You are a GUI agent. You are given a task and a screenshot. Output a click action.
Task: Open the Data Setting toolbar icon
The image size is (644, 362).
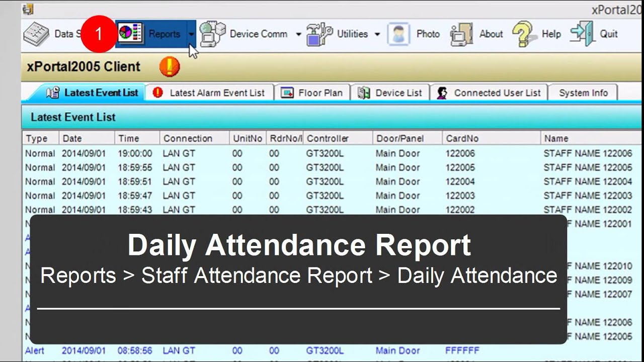click(x=36, y=34)
